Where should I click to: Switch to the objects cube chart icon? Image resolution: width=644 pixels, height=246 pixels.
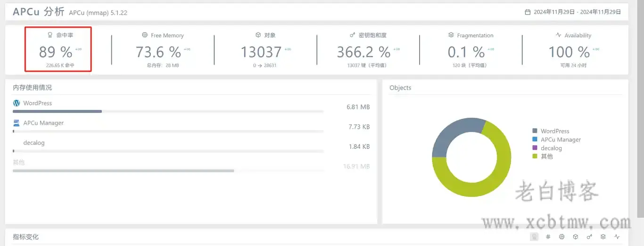point(576,237)
